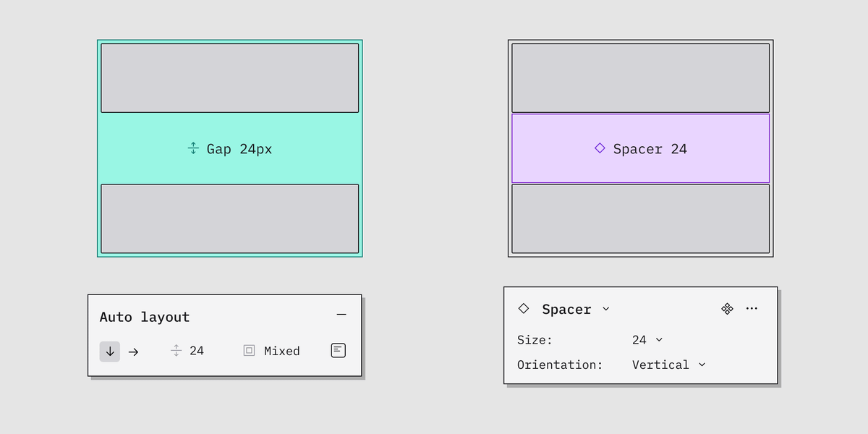
Task: Click the four-diamond component icon in Spacer panel
Action: coord(727,309)
